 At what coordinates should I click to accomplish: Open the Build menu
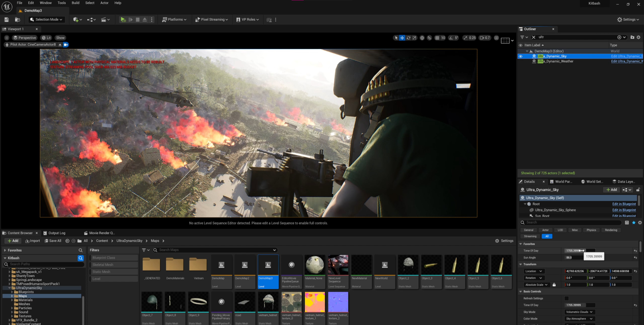(75, 3)
